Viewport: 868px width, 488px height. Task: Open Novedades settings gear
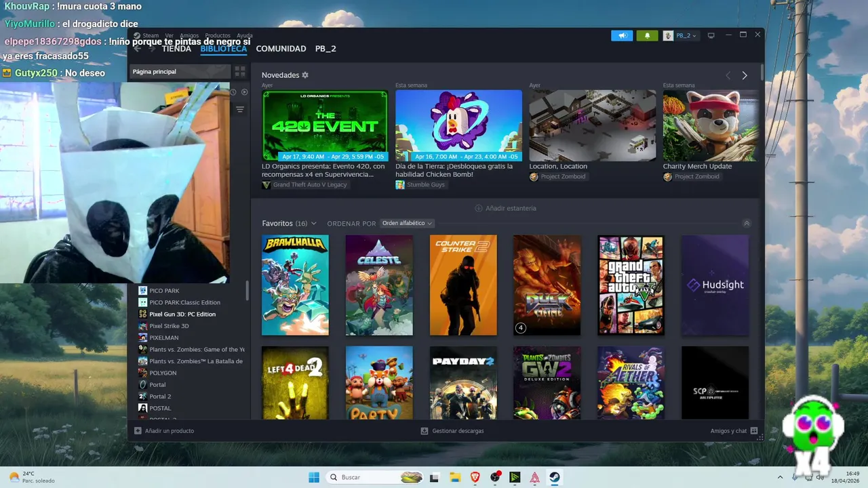[x=305, y=75]
